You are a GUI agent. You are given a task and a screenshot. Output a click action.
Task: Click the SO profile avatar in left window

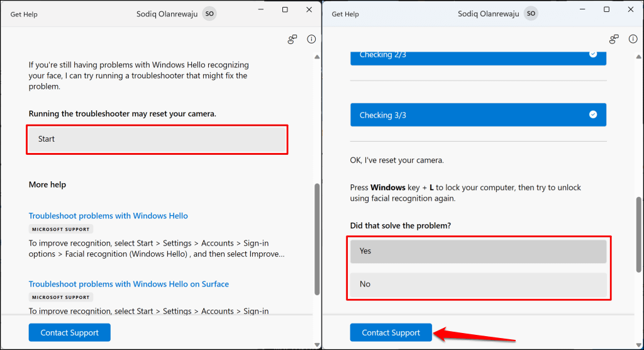tap(209, 14)
